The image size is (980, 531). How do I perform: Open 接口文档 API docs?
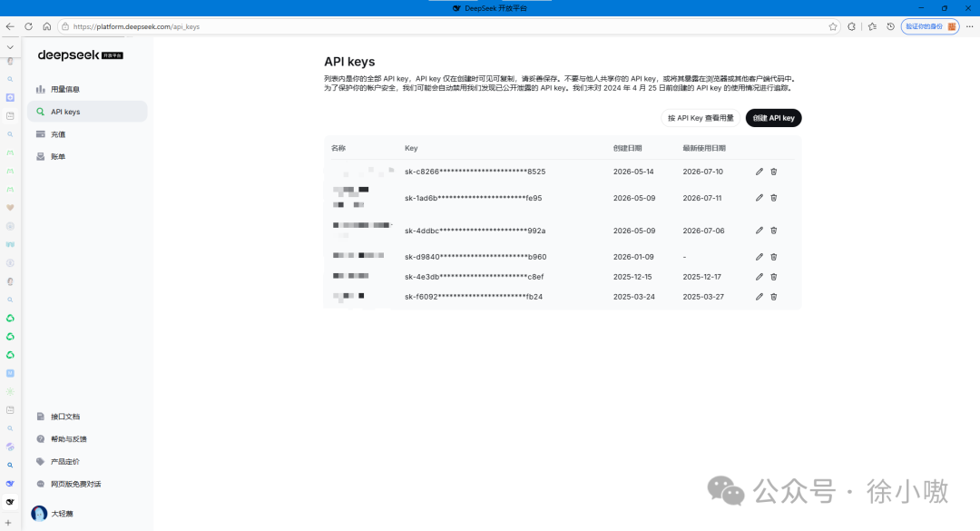point(87,417)
